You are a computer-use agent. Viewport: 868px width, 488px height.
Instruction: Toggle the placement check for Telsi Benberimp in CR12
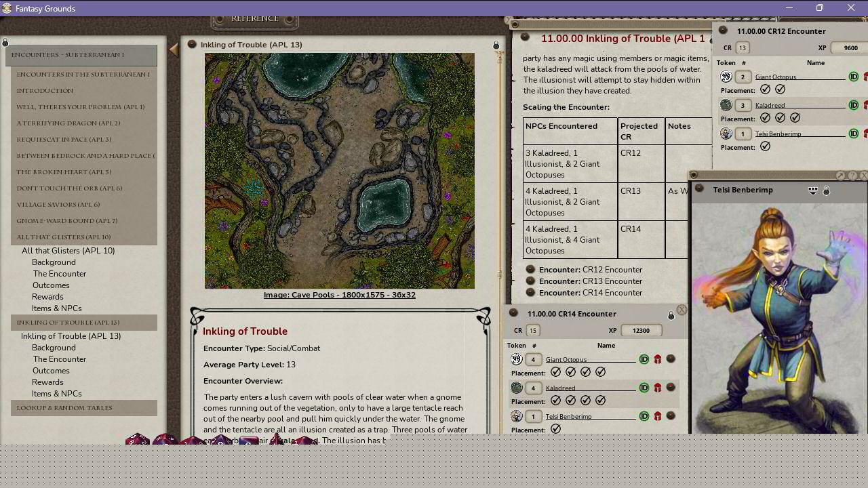point(766,146)
